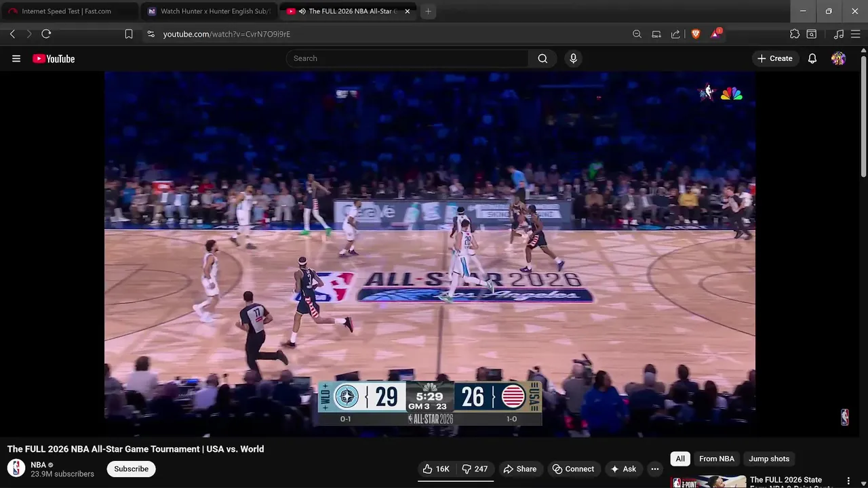
Task: Click the install/cast screen icon
Action: coord(656,34)
